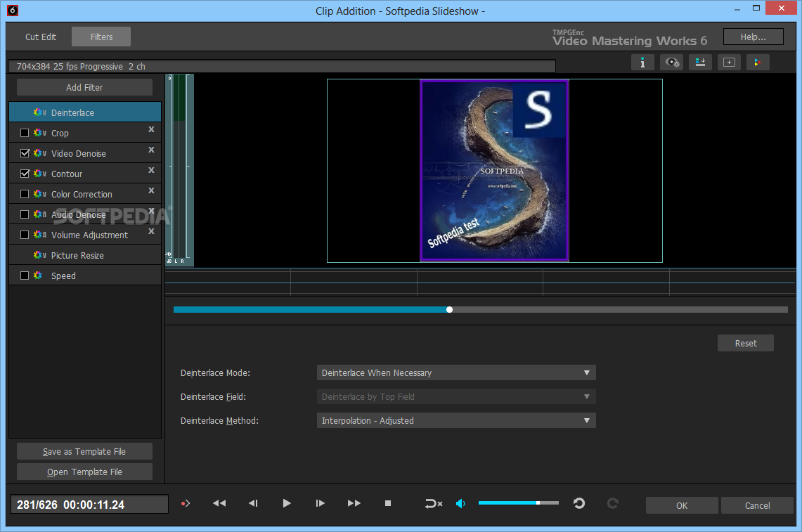Uncheck the Video Denoise filter
Image resolution: width=802 pixels, height=532 pixels.
[x=25, y=153]
